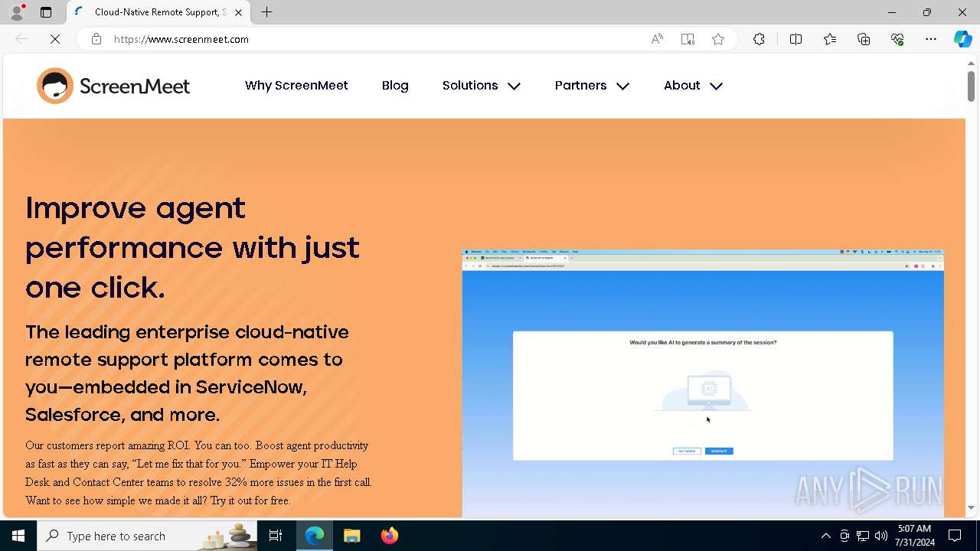
Task: Open the Windows Start menu
Action: click(x=18, y=536)
